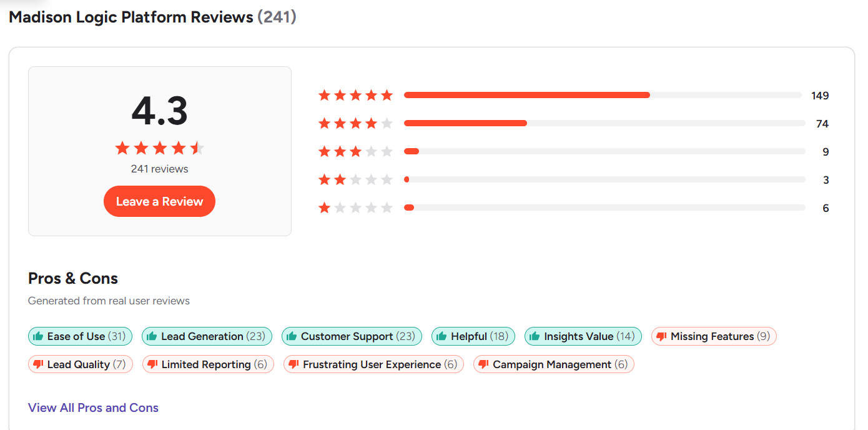Click the five-star rating row stars
868x430 pixels.
355,96
